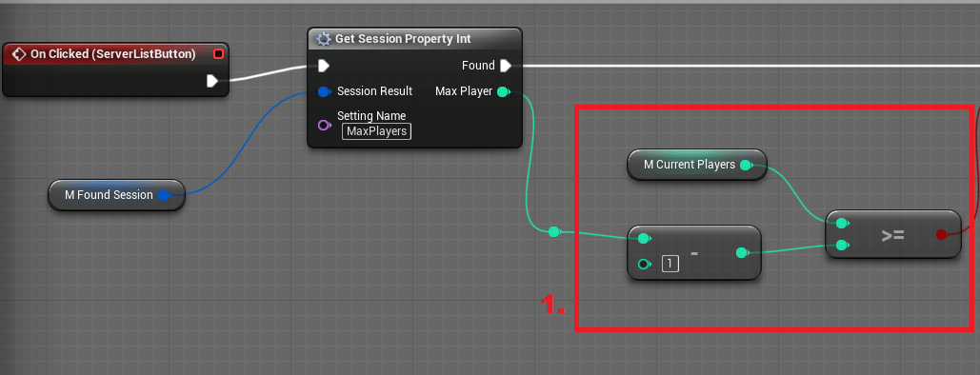Click the Found output exec pin

(x=506, y=66)
